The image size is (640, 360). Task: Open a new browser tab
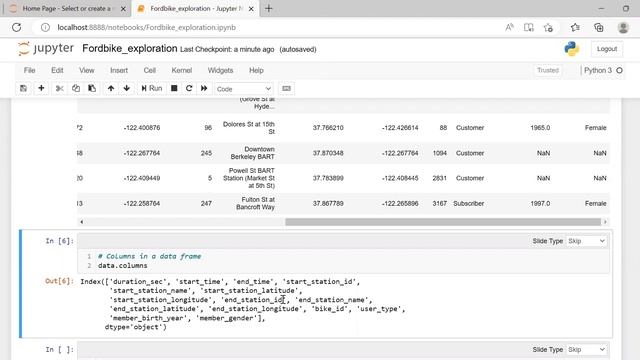tap(269, 9)
